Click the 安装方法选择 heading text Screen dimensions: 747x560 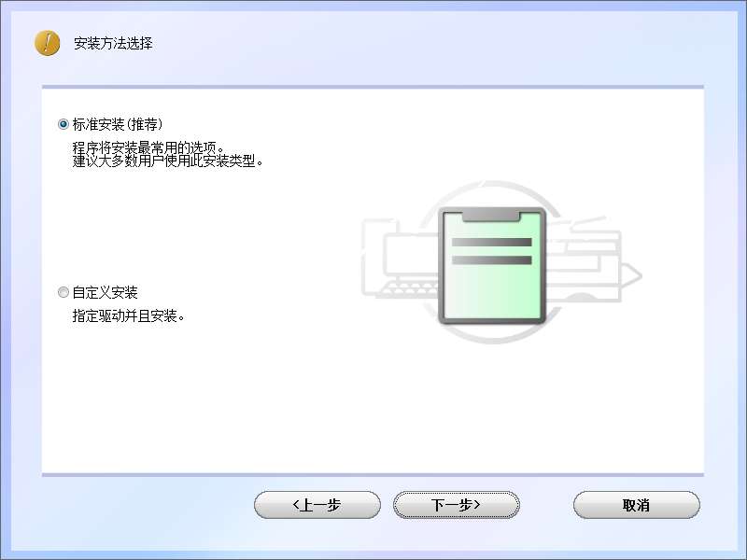coord(113,43)
